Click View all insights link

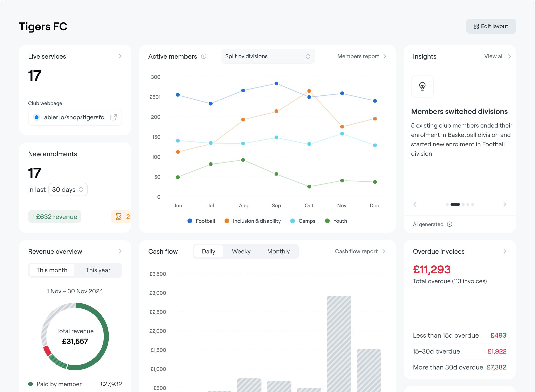click(x=497, y=57)
